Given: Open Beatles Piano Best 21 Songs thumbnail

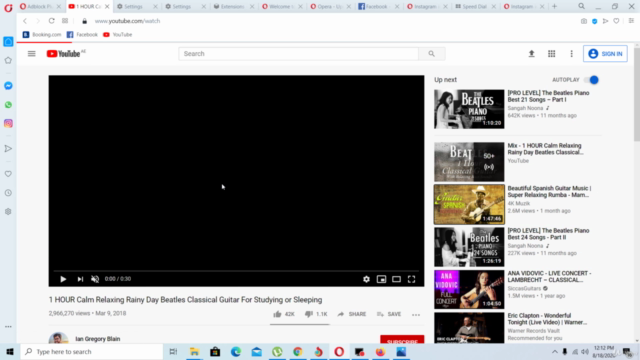Looking at the screenshot, I should point(469,109).
